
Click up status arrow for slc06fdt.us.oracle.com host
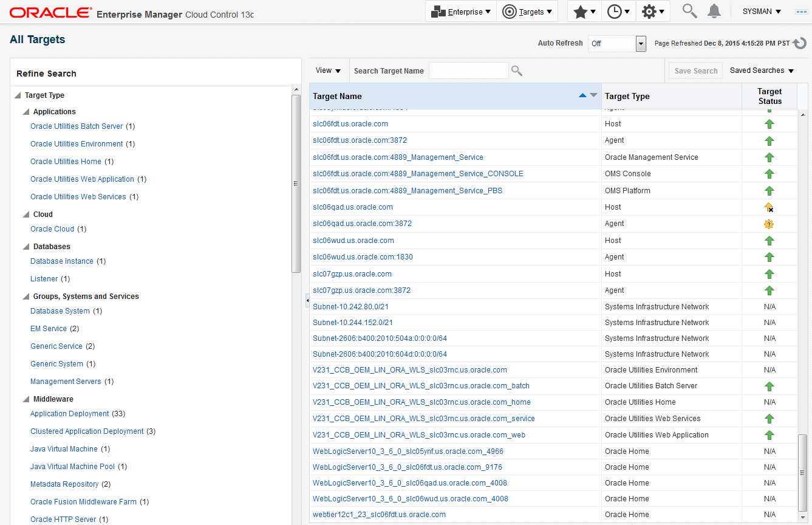pyautogui.click(x=769, y=124)
